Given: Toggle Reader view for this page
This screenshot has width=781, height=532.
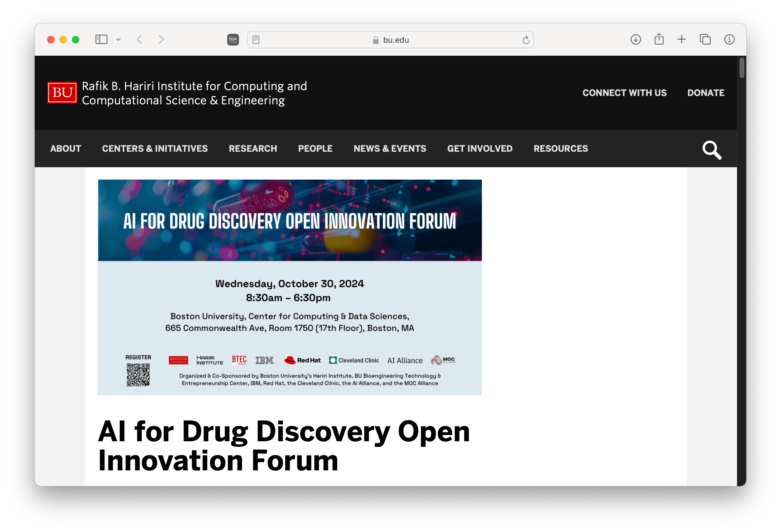Looking at the screenshot, I should 256,40.
